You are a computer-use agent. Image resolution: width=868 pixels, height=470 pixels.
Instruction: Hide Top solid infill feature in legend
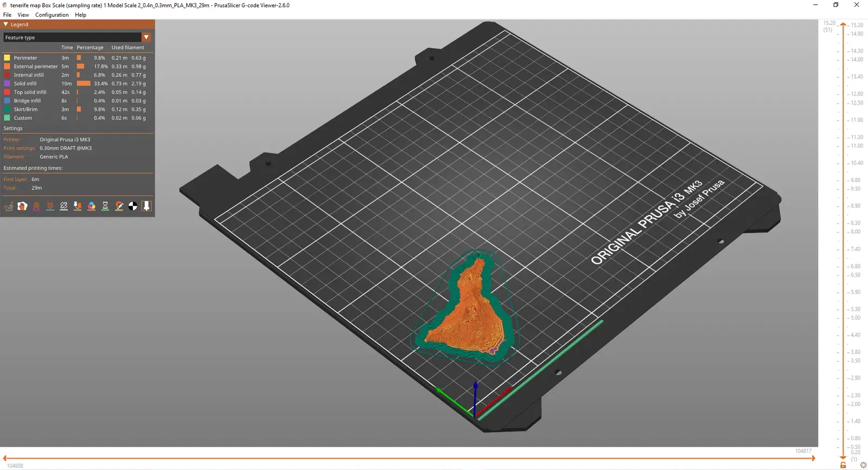[30, 92]
